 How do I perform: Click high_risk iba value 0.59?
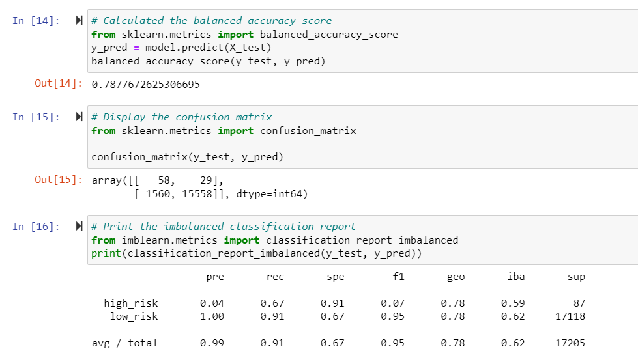click(513, 303)
